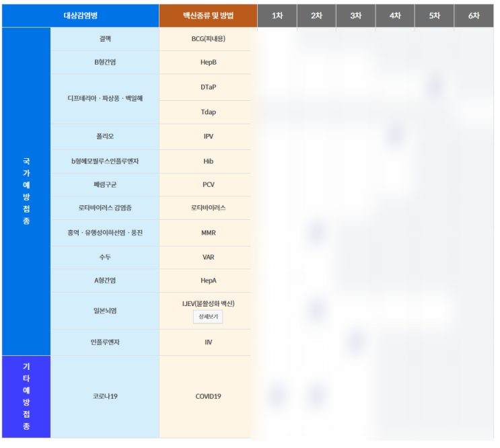This screenshot has width=500, height=448.
Task: Click the MMR vaccine cell
Action: [208, 233]
